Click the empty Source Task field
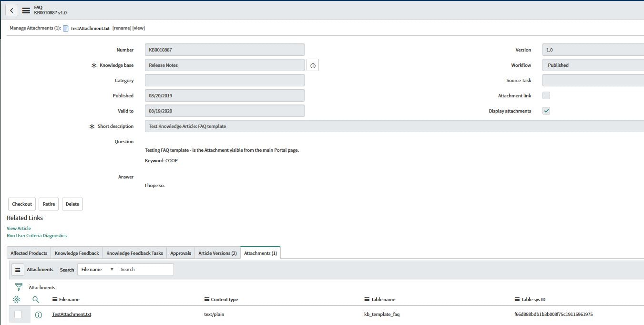Image resolution: width=644 pixels, height=325 pixels. 593,80
